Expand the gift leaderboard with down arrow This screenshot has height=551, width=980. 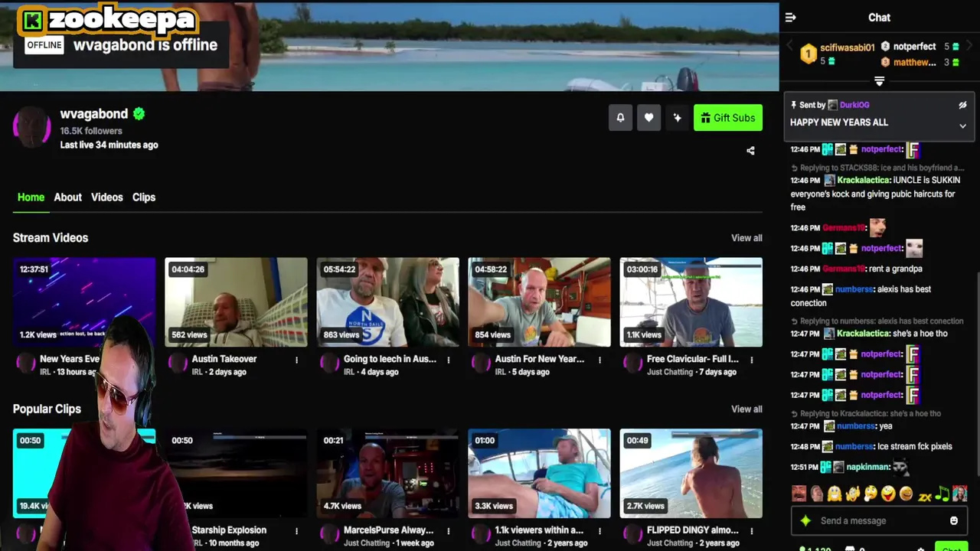tap(879, 81)
